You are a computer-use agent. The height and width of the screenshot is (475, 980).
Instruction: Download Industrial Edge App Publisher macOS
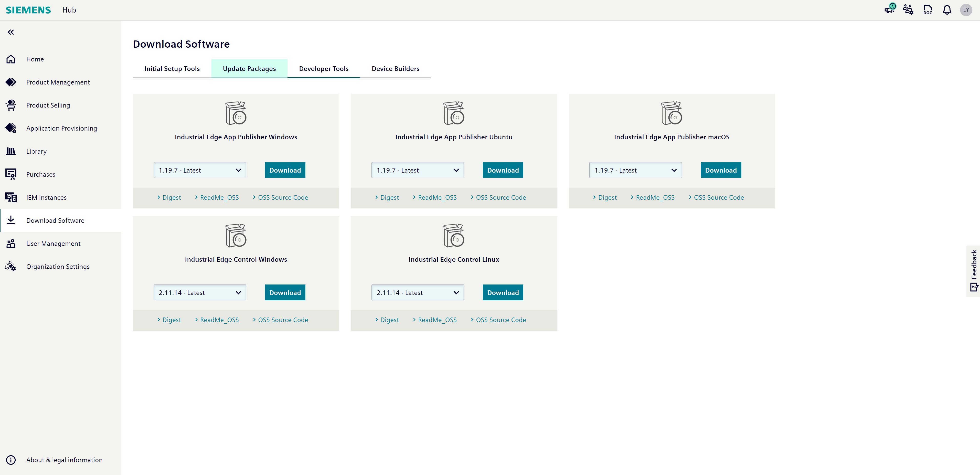[x=721, y=170]
